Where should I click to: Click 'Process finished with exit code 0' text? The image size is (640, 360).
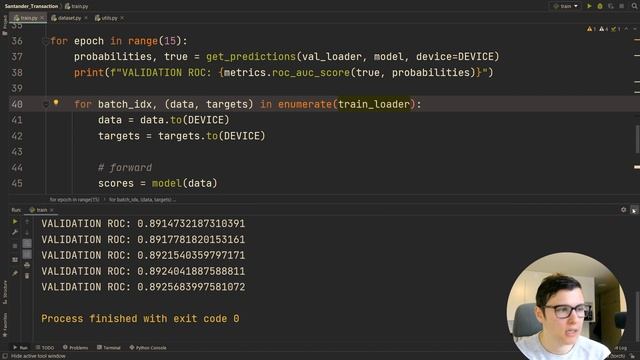(140, 318)
